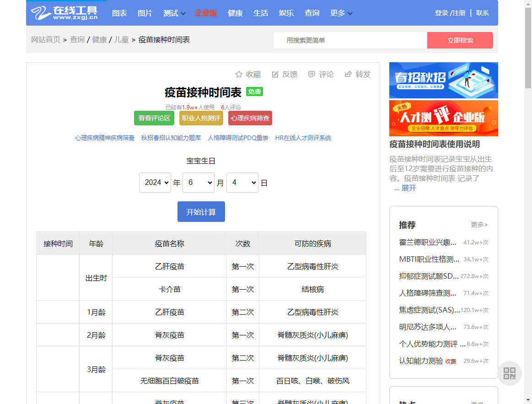This screenshot has width=532, height=404.
Task: Click the 开始计算 button
Action: click(x=201, y=211)
